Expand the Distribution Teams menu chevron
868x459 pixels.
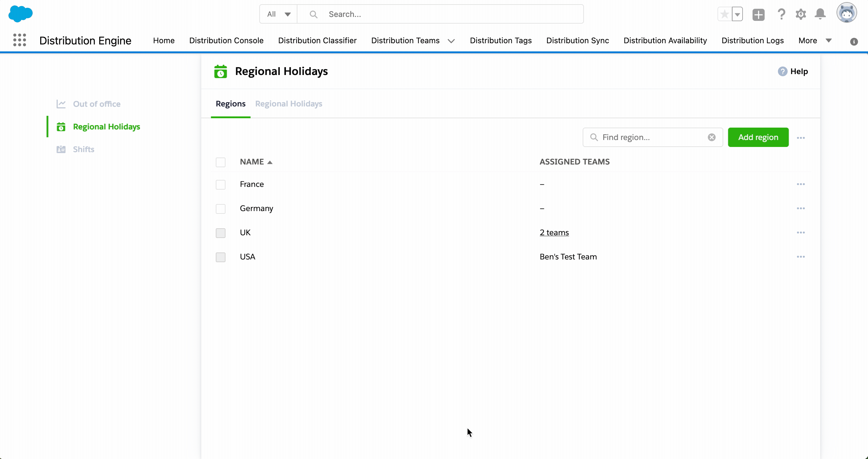[x=451, y=41]
